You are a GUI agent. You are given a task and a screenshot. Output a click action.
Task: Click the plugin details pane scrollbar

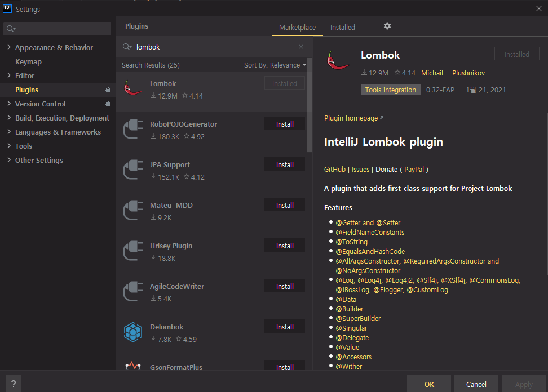(x=547, y=194)
